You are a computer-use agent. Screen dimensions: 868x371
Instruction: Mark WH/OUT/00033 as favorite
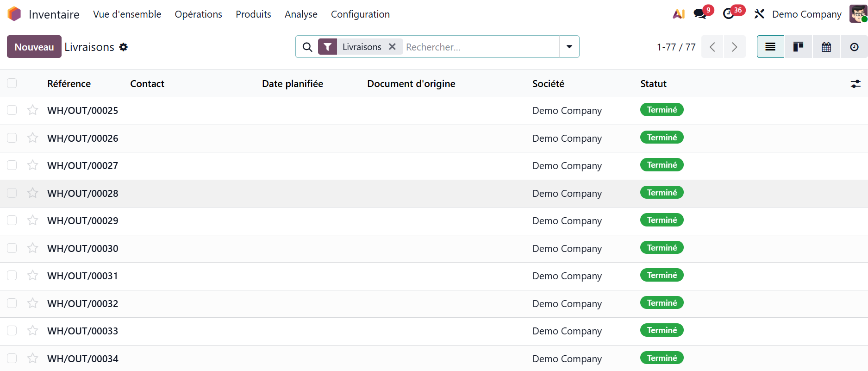pos(32,331)
